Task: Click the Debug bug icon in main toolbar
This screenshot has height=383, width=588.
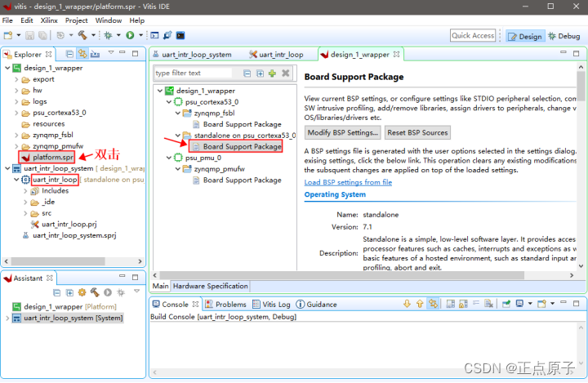Action: click(x=108, y=35)
